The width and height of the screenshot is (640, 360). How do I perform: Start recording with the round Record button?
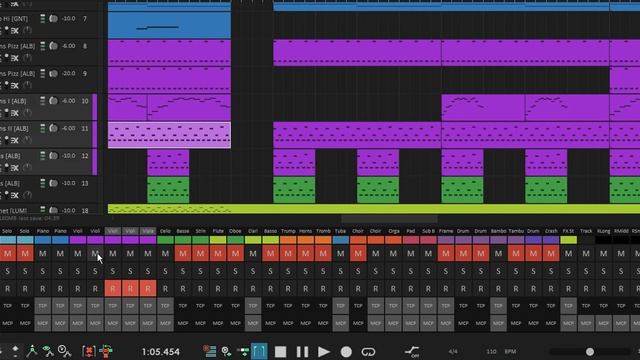(346, 352)
